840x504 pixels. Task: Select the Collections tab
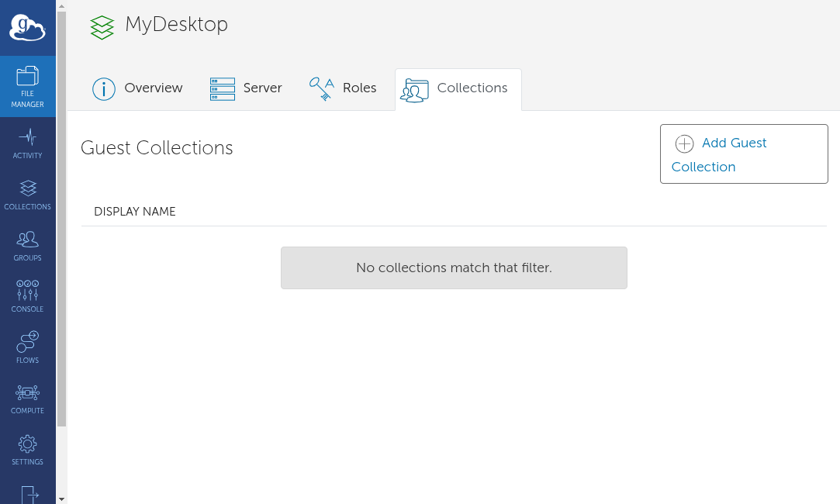pyautogui.click(x=458, y=89)
